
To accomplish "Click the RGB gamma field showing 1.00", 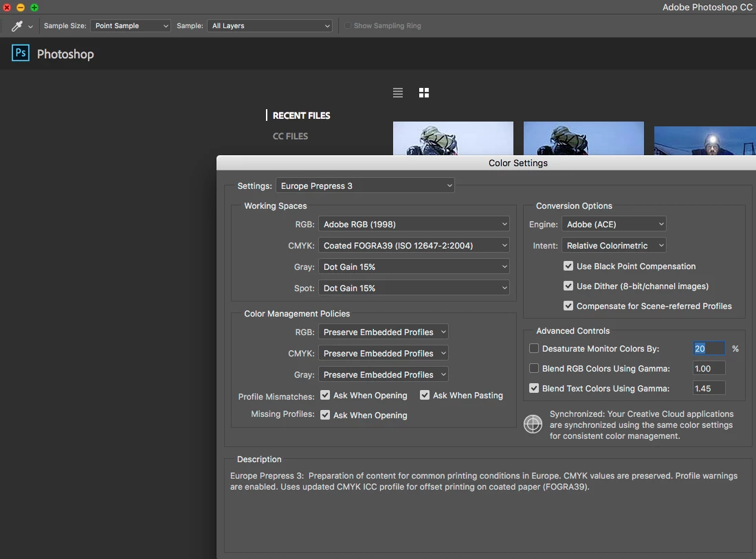I will tap(709, 368).
